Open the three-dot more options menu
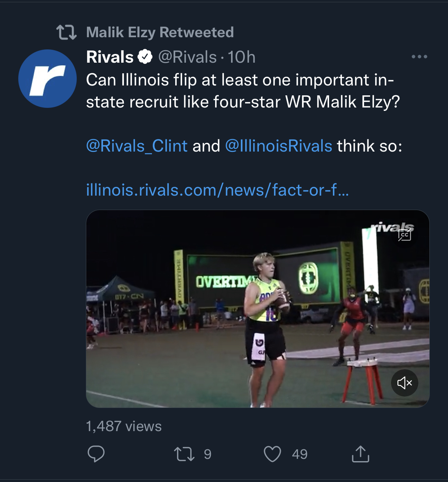448x482 pixels. pyautogui.click(x=420, y=57)
